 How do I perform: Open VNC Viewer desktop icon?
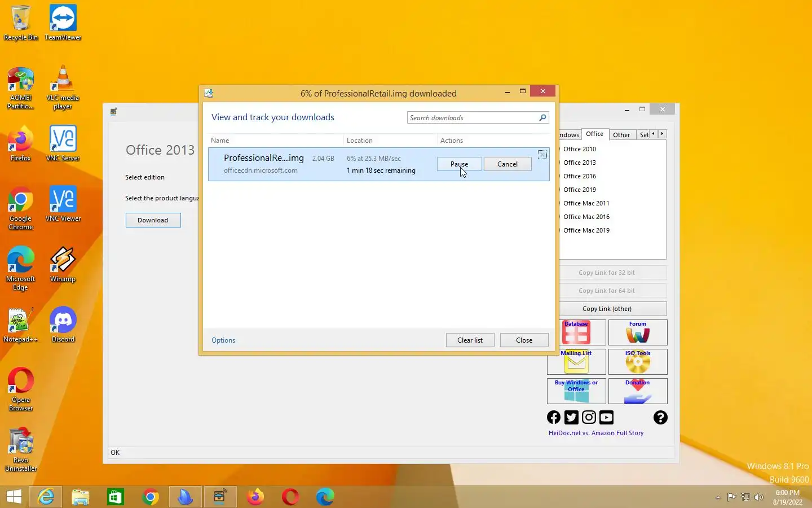(63, 204)
